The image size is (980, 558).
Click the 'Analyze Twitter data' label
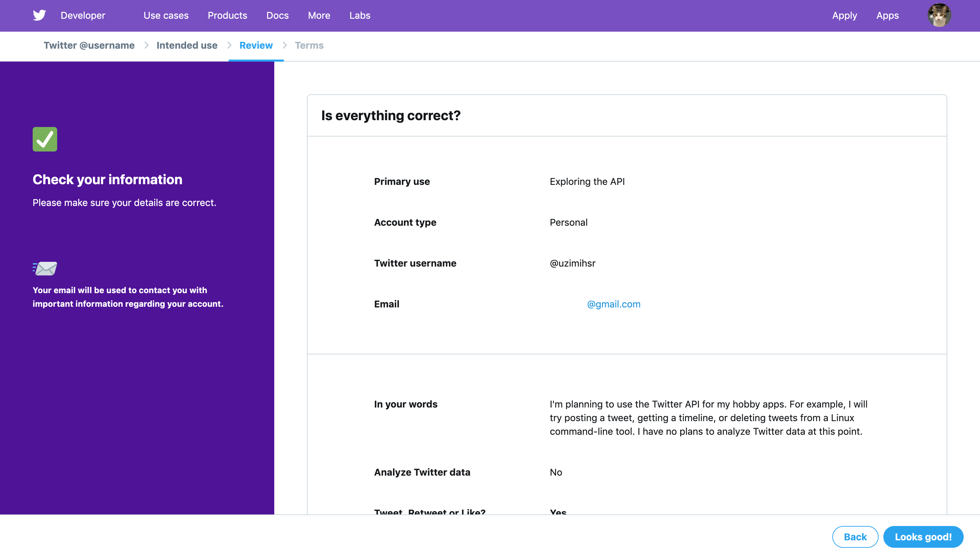pos(422,472)
